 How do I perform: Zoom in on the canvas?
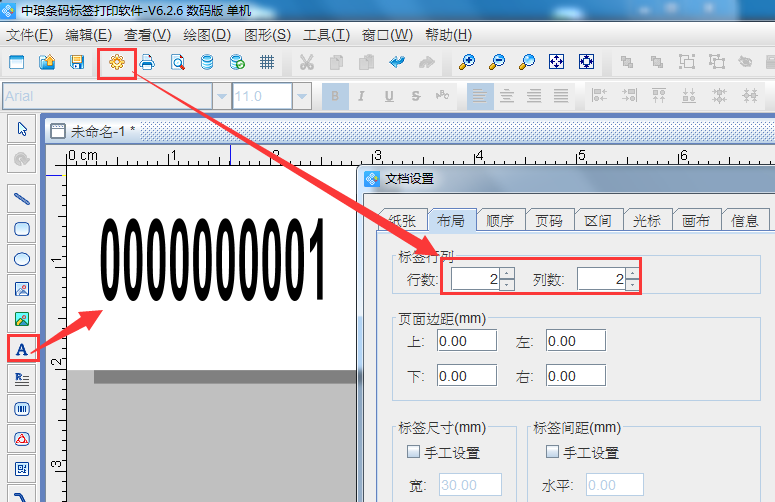click(x=467, y=62)
